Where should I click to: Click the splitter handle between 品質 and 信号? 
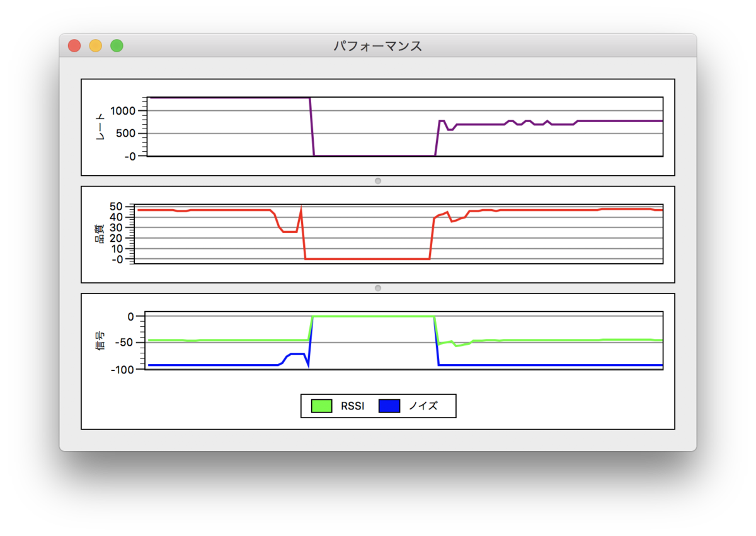click(378, 288)
